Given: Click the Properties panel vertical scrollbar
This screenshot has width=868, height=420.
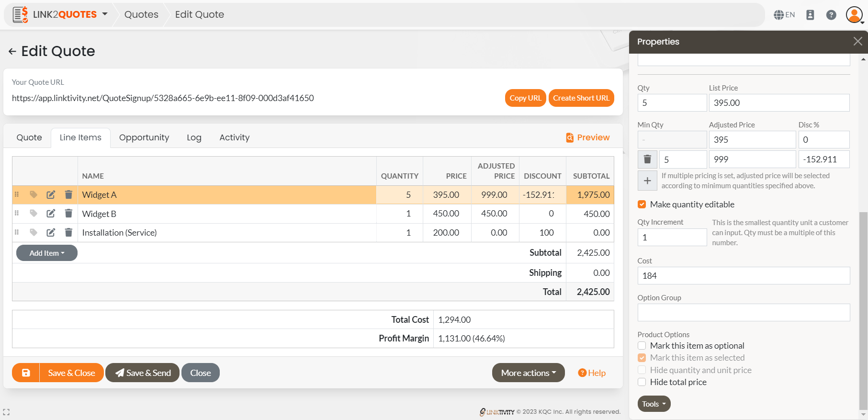Looking at the screenshot, I should (863, 311).
